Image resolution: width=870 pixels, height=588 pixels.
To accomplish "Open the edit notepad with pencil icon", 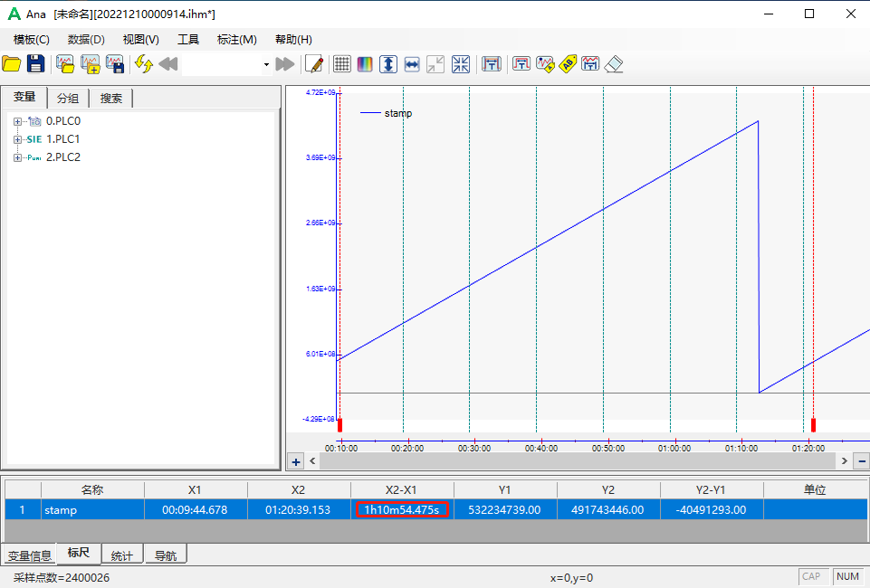I will [x=314, y=64].
